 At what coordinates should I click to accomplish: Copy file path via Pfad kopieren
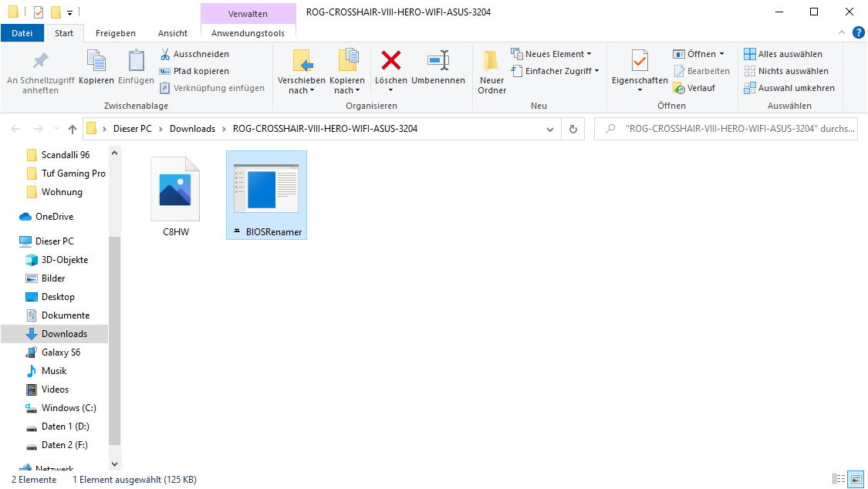194,71
